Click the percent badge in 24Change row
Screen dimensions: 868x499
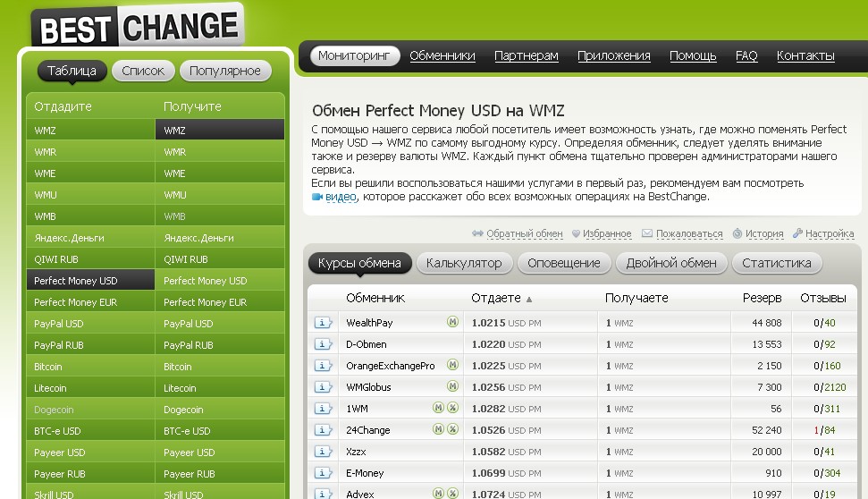[453, 429]
